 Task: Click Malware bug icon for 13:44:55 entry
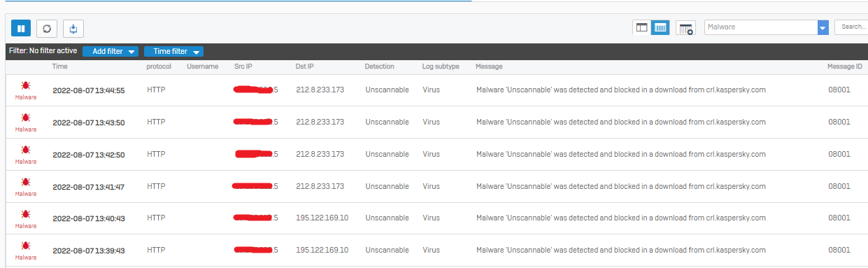click(26, 90)
